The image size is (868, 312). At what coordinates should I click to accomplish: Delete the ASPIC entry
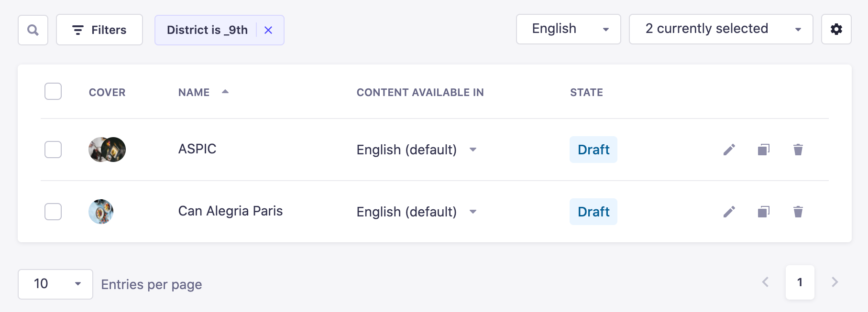[x=798, y=150]
